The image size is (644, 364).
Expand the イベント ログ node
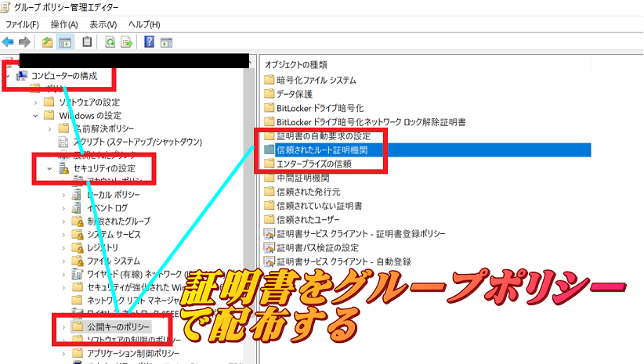[x=63, y=208]
